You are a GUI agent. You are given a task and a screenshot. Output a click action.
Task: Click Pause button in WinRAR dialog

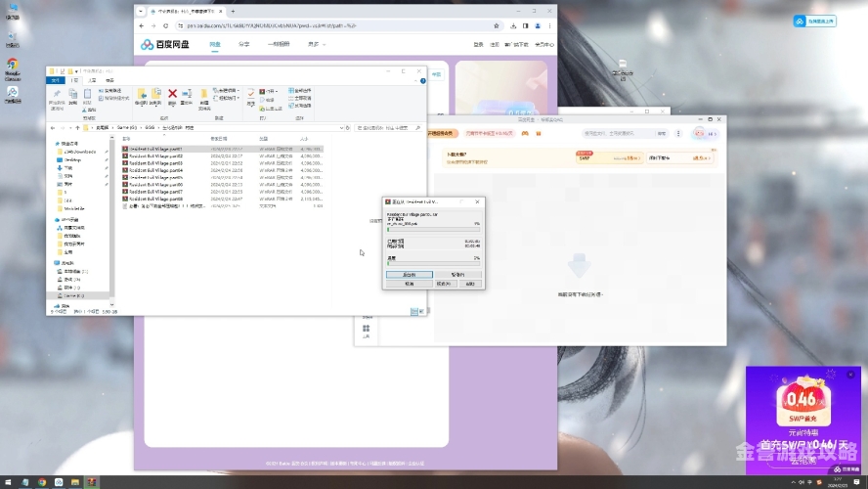coord(458,275)
